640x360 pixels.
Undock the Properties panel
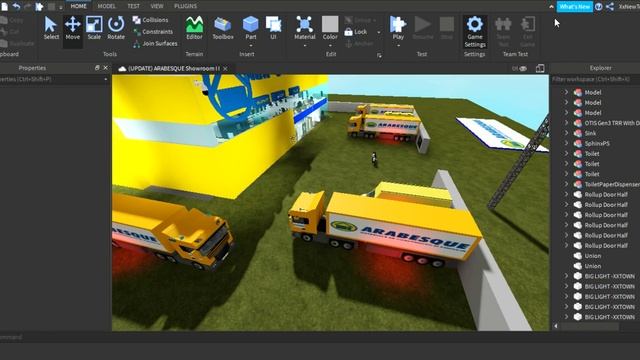[97, 68]
